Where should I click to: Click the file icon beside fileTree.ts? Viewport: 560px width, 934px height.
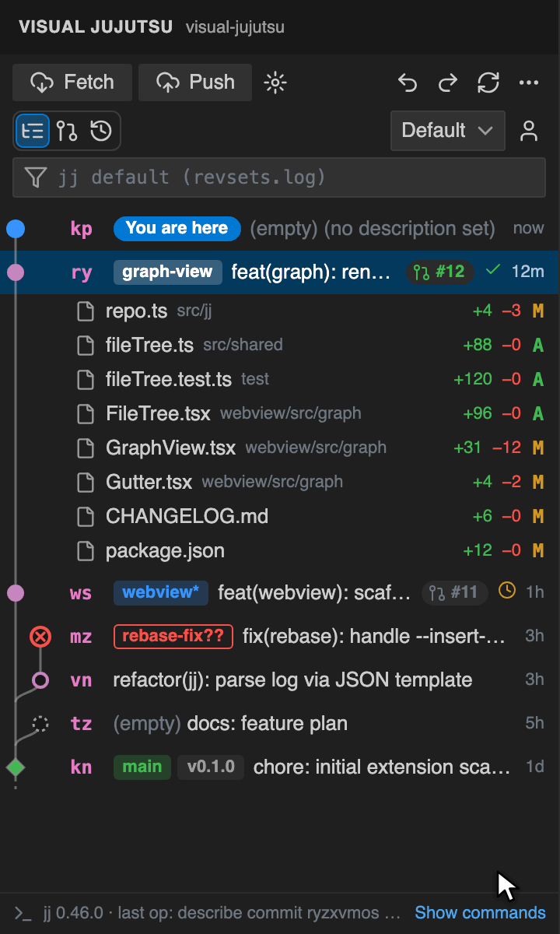[x=86, y=345]
